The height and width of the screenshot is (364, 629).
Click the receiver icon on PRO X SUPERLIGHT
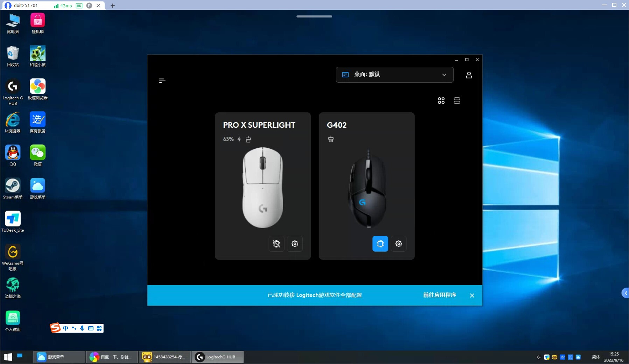point(248,139)
